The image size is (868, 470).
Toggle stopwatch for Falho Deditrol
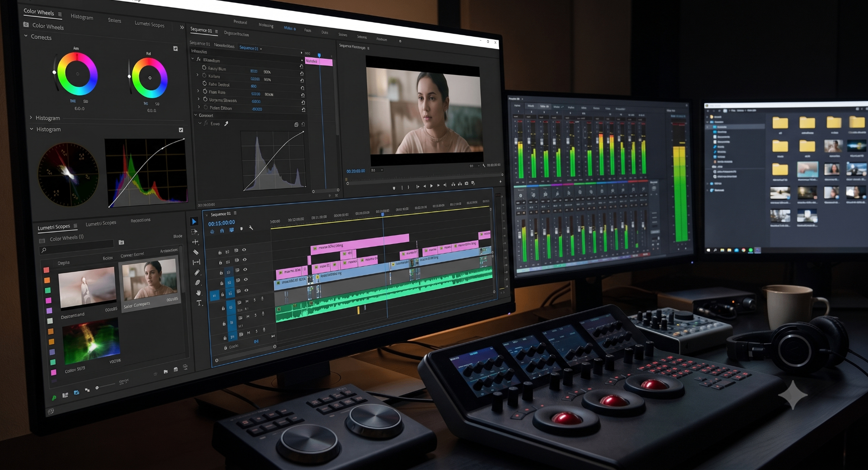tap(204, 84)
